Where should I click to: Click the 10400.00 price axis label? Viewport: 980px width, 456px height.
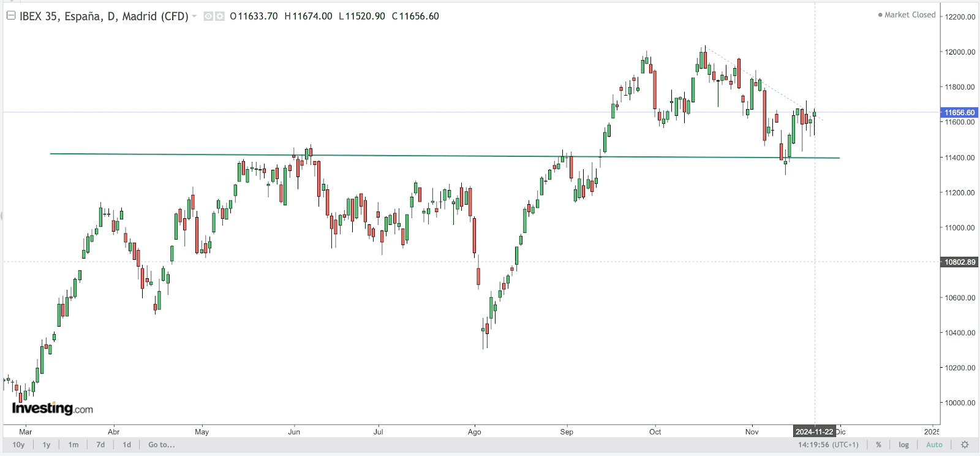pyautogui.click(x=960, y=333)
